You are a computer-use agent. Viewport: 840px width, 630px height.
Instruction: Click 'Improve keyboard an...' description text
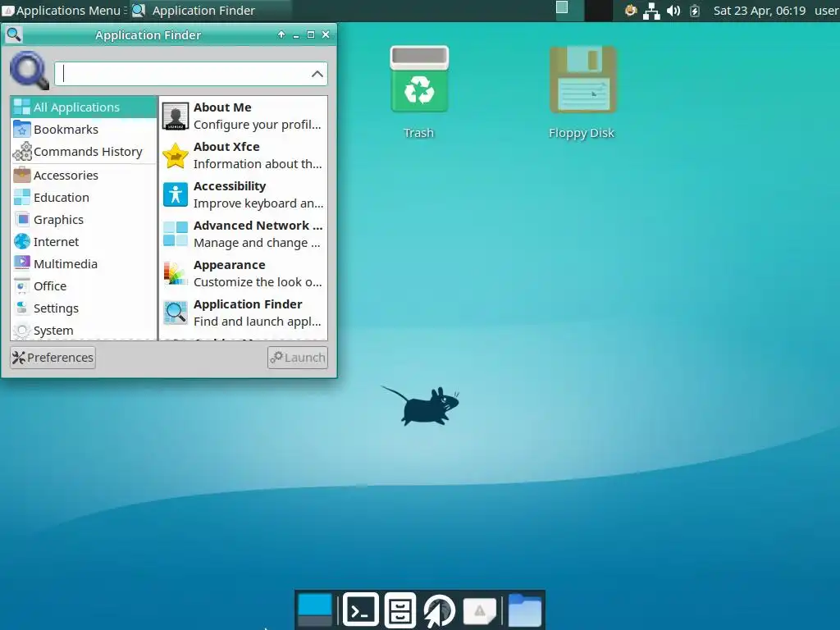pyautogui.click(x=258, y=203)
